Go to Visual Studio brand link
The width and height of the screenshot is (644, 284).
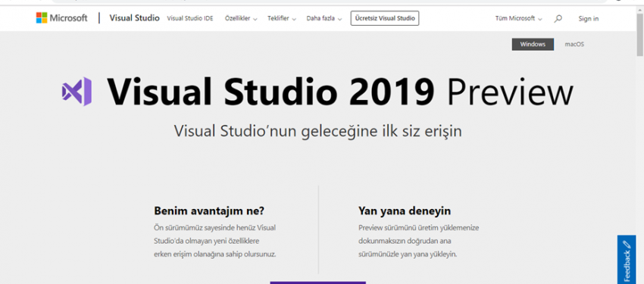134,18
